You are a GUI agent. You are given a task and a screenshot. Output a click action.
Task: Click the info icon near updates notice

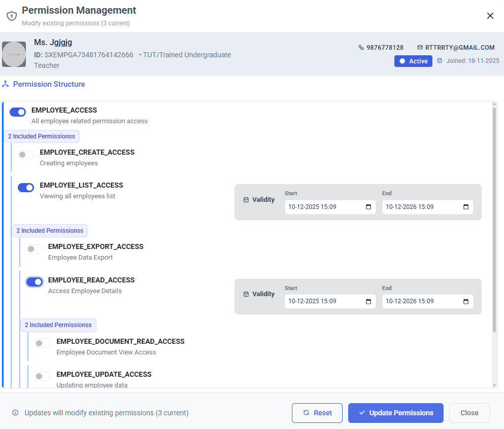click(x=15, y=413)
